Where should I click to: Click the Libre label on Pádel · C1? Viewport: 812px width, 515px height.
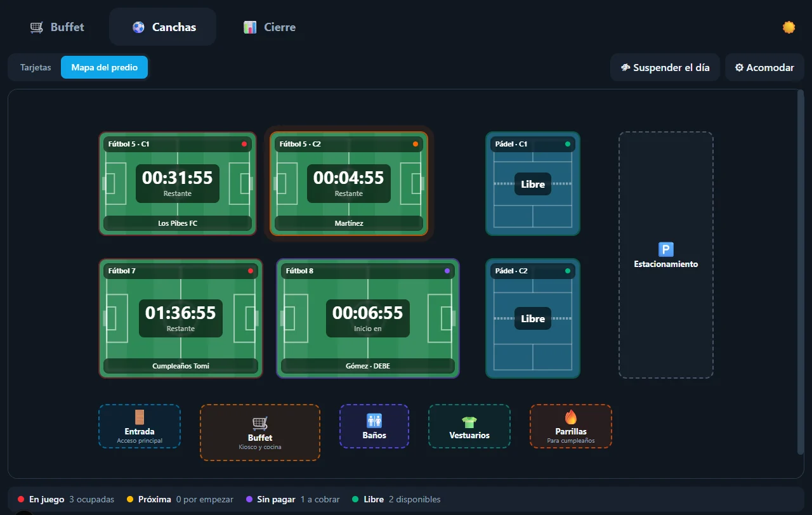[x=533, y=184]
